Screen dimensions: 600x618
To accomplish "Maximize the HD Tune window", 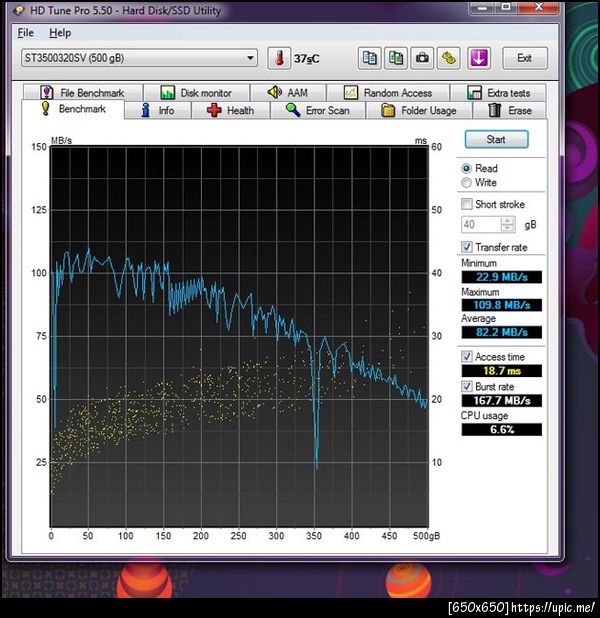I will (506, 8).
